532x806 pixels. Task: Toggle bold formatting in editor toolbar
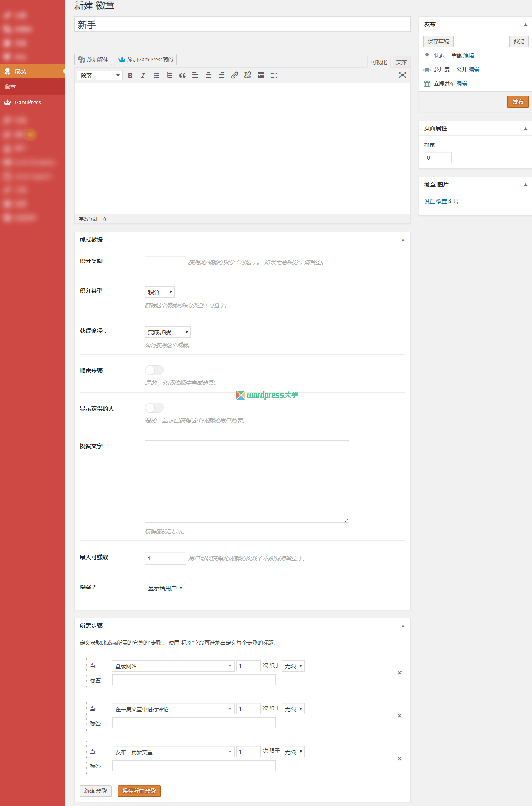[130, 76]
